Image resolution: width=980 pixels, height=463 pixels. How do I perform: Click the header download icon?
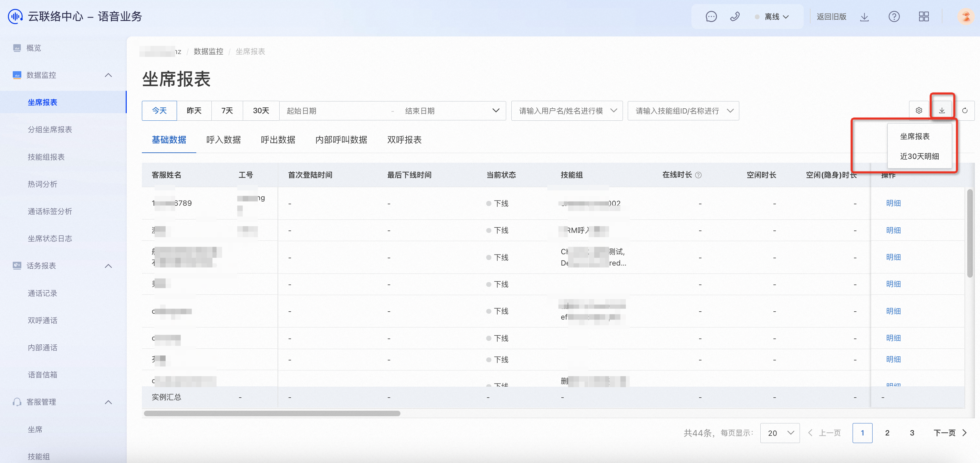864,17
